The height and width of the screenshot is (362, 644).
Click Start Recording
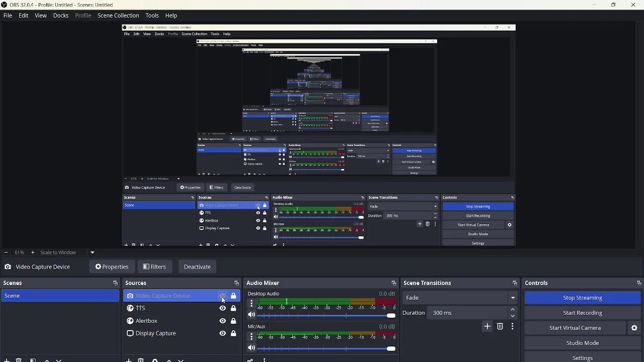pos(583,313)
